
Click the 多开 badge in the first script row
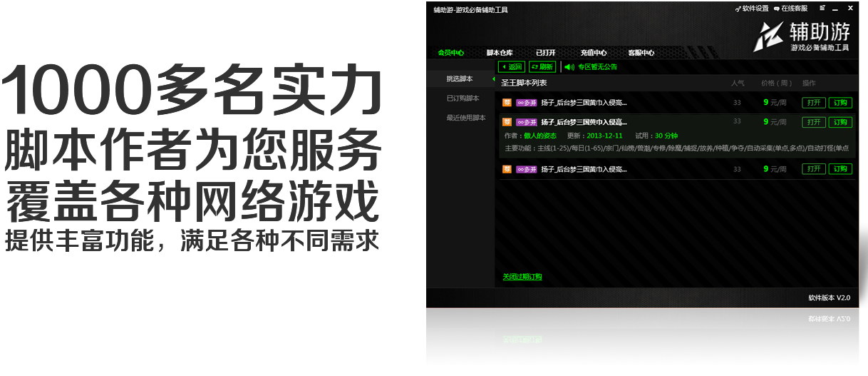tap(526, 103)
